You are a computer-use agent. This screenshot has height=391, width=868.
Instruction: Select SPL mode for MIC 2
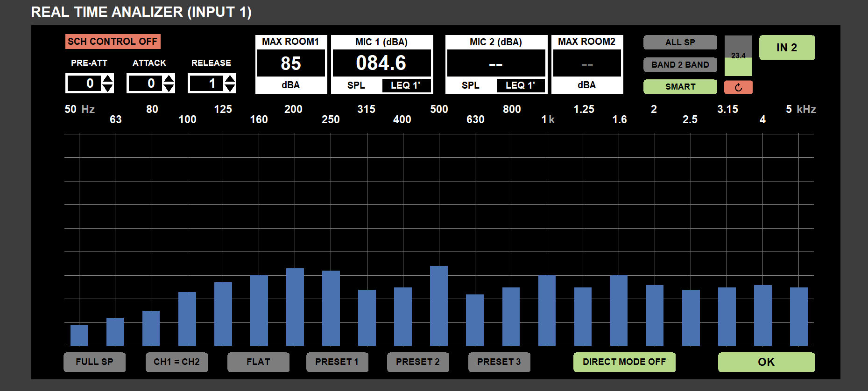(470, 85)
